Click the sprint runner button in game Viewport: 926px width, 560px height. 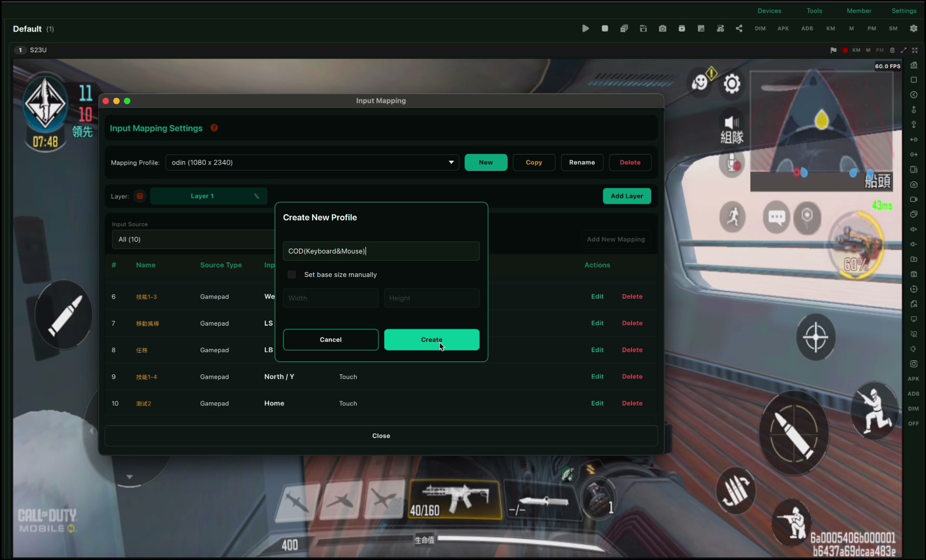(x=733, y=217)
